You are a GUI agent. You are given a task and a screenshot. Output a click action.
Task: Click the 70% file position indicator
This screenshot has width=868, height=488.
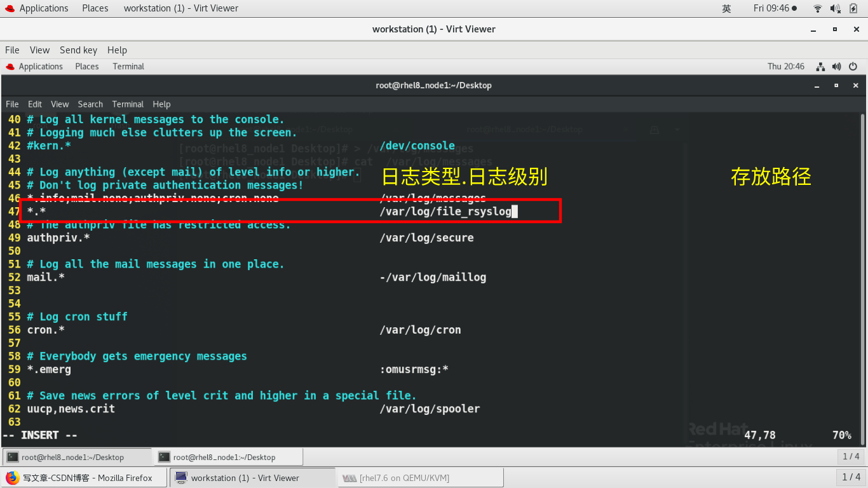pyautogui.click(x=841, y=435)
